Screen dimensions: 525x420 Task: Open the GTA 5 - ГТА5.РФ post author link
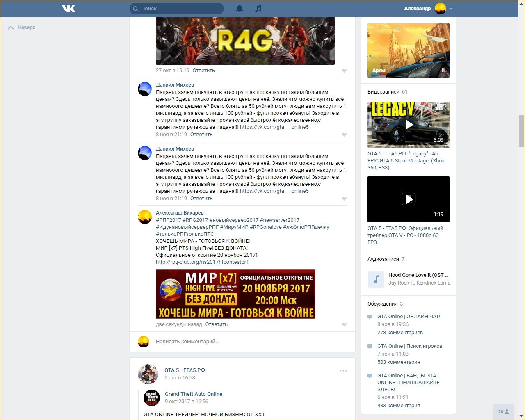(x=185, y=370)
